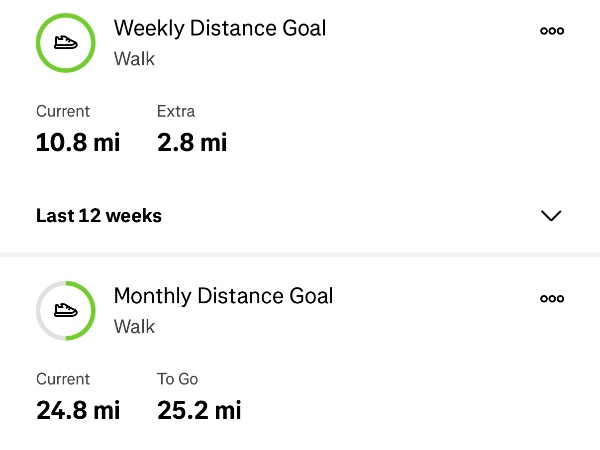Tap the 2.8 mi extra distance value
The image size is (600, 450).
click(192, 142)
